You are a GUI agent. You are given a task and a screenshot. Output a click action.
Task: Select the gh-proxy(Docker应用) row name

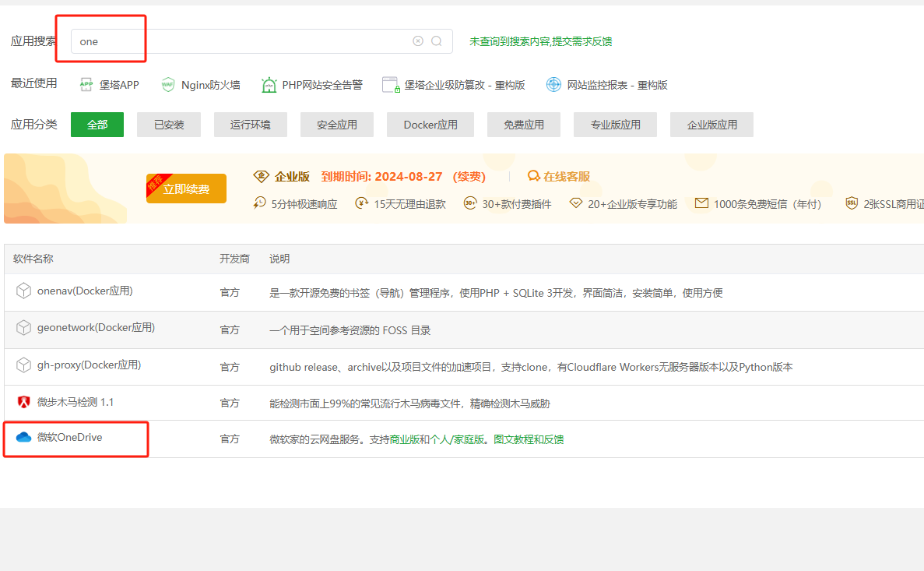(x=89, y=365)
